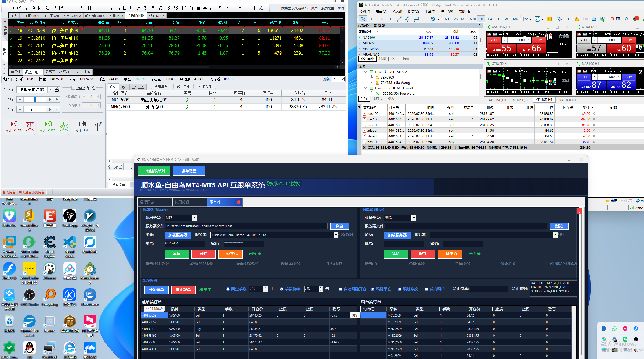
Task: Open Cheat Engine desktop icon
Action: (50, 246)
